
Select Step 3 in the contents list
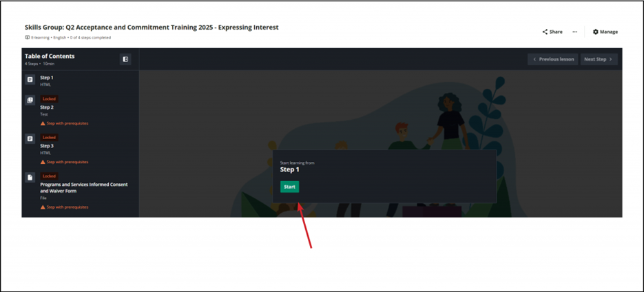pos(47,146)
